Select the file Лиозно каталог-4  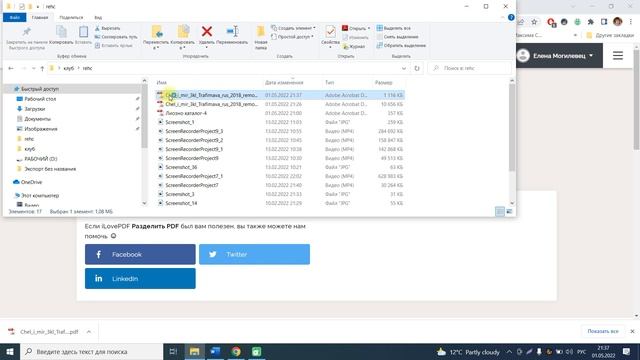coord(186,113)
